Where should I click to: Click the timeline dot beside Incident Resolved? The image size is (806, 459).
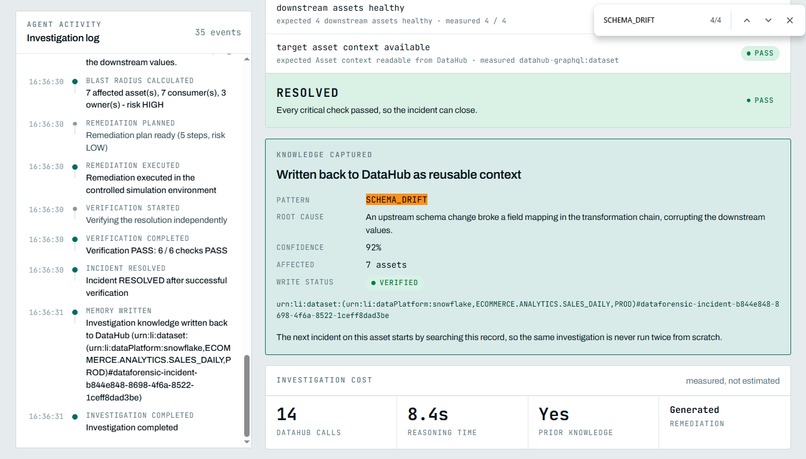click(x=75, y=270)
